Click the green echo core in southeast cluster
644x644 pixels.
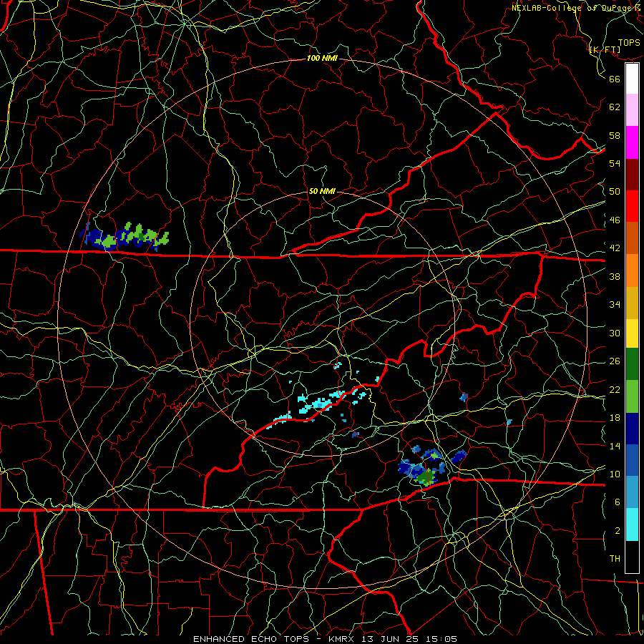pyautogui.click(x=426, y=477)
